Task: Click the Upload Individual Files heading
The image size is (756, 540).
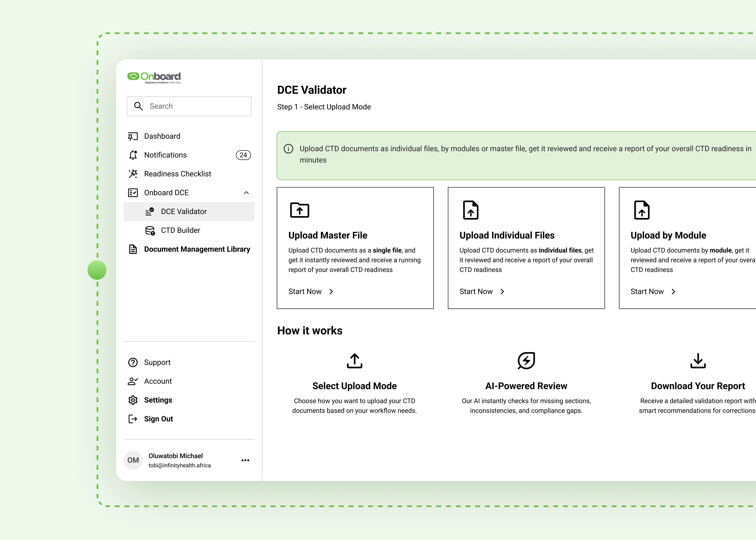Action: click(x=507, y=235)
